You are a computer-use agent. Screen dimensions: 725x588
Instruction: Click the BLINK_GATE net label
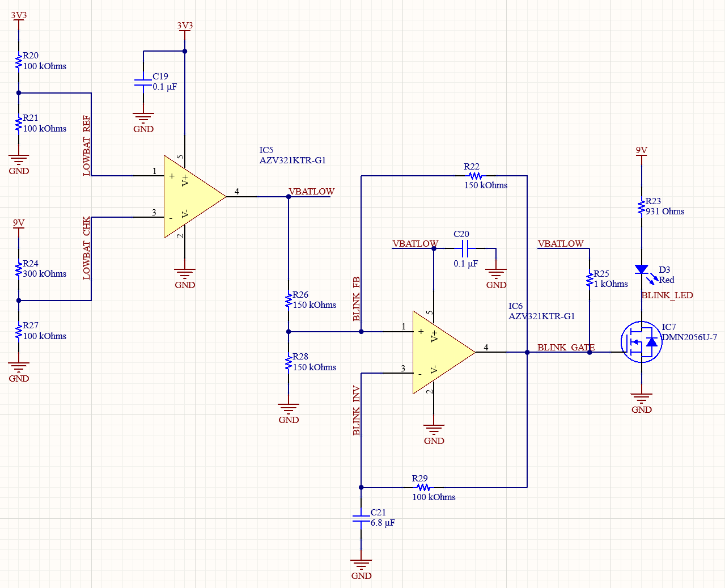(x=566, y=348)
